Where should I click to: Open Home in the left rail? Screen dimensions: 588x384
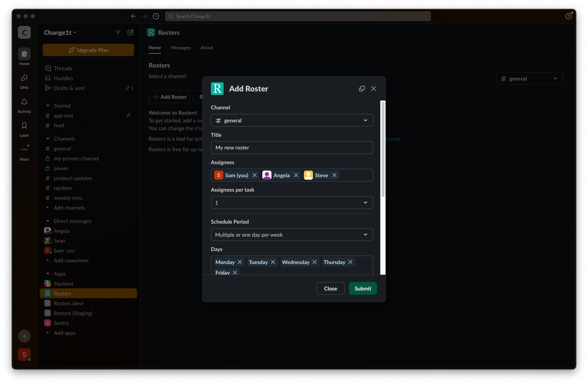click(24, 57)
